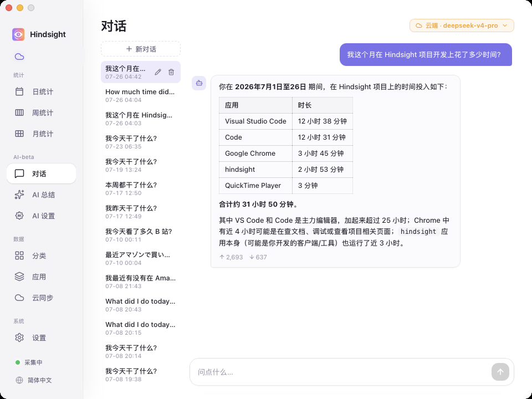
Task: Click the Google Chrome table cell
Action: tap(255, 154)
